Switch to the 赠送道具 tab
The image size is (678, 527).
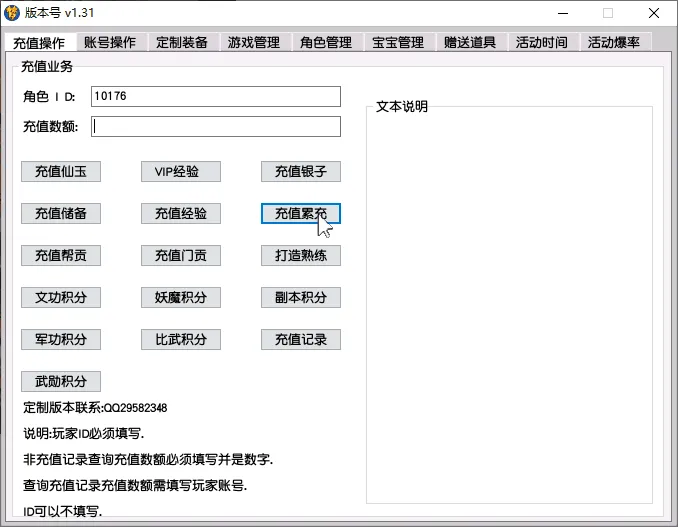[x=470, y=42]
